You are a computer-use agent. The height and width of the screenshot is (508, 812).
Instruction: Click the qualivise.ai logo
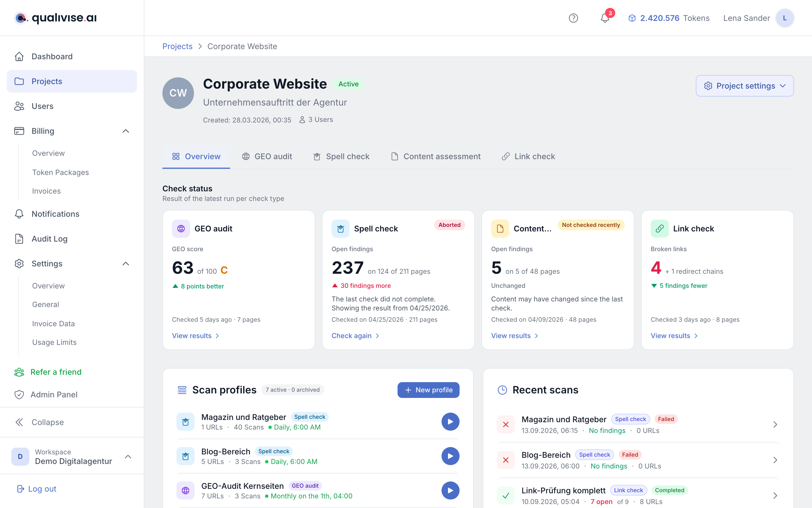[56, 18]
